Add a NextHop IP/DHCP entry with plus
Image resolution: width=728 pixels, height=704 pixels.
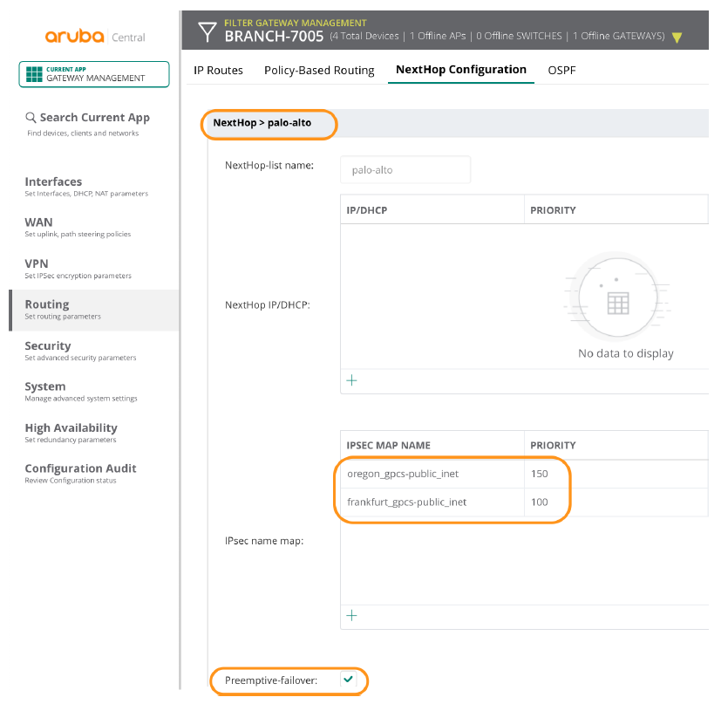click(352, 380)
